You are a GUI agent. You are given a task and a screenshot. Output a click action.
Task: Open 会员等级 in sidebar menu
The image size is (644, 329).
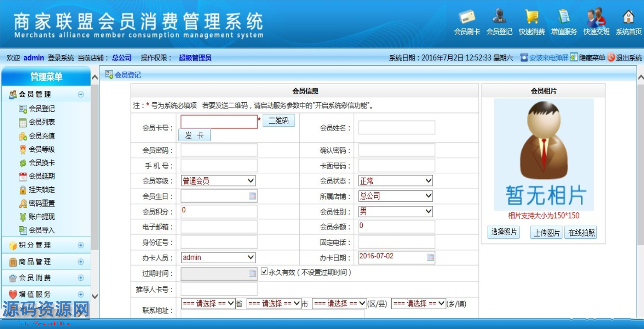(x=42, y=149)
